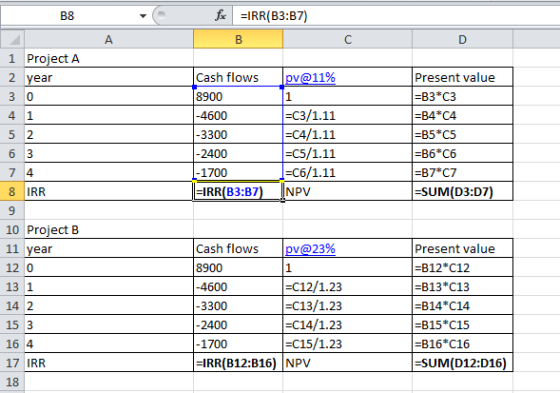Click the NPV label in row 17
Screen dimensions: 560x393
(348, 363)
